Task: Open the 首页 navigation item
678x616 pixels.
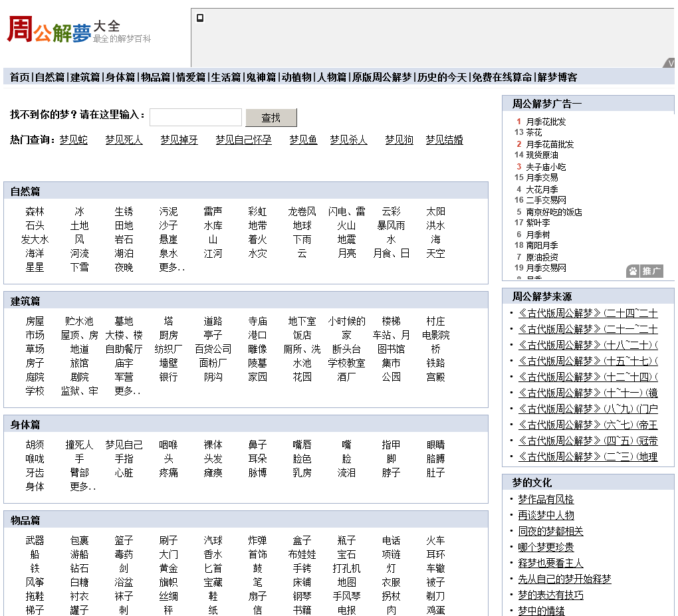Action: pyautogui.click(x=20, y=77)
